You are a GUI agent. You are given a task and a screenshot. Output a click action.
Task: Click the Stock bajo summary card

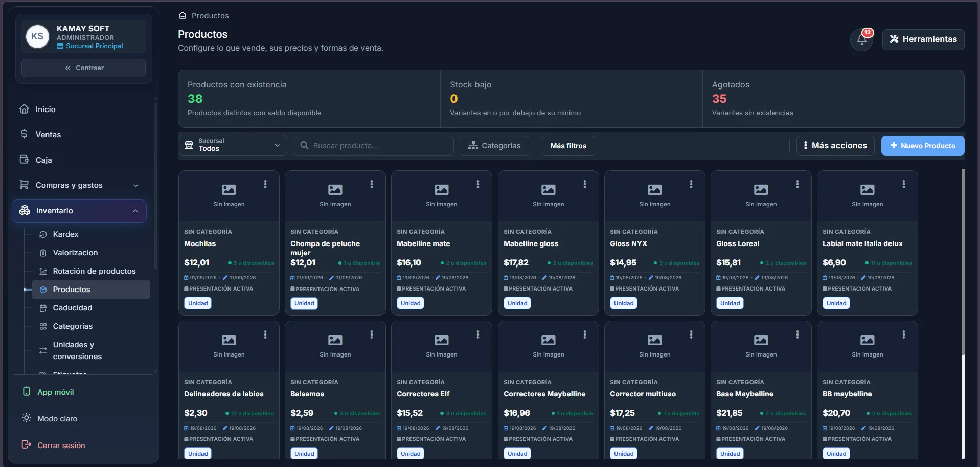tap(572, 99)
